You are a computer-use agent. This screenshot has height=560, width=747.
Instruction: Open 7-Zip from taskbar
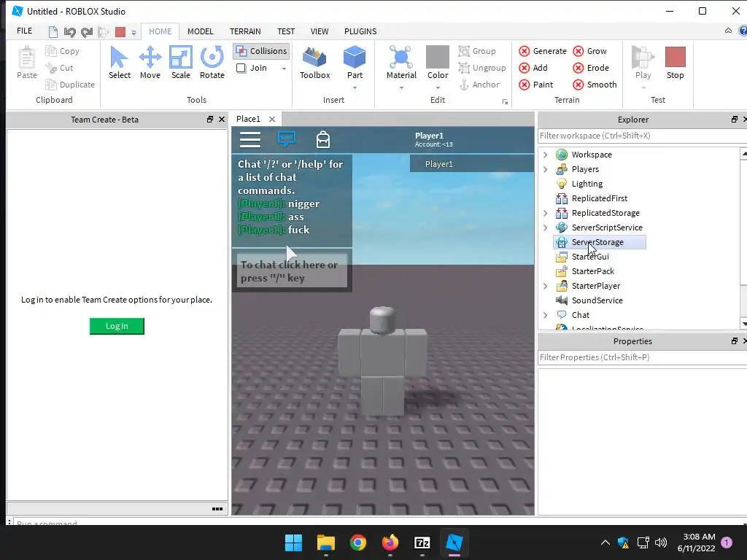coord(422,542)
